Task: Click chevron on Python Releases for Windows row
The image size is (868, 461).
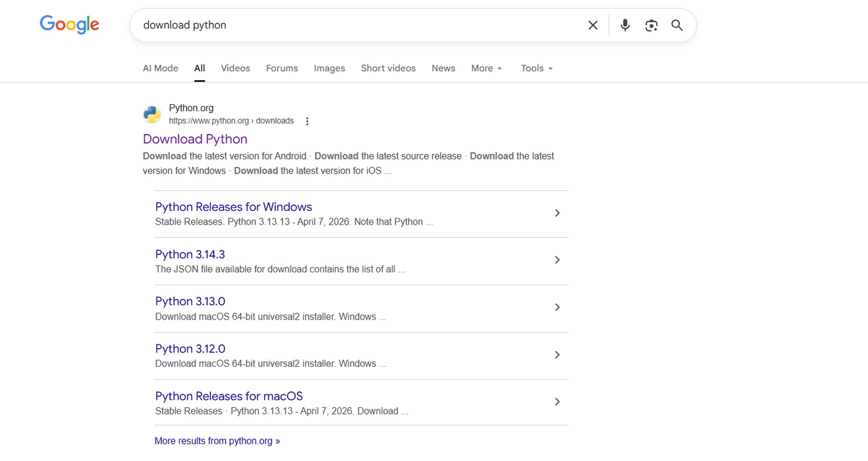Action: coord(557,213)
